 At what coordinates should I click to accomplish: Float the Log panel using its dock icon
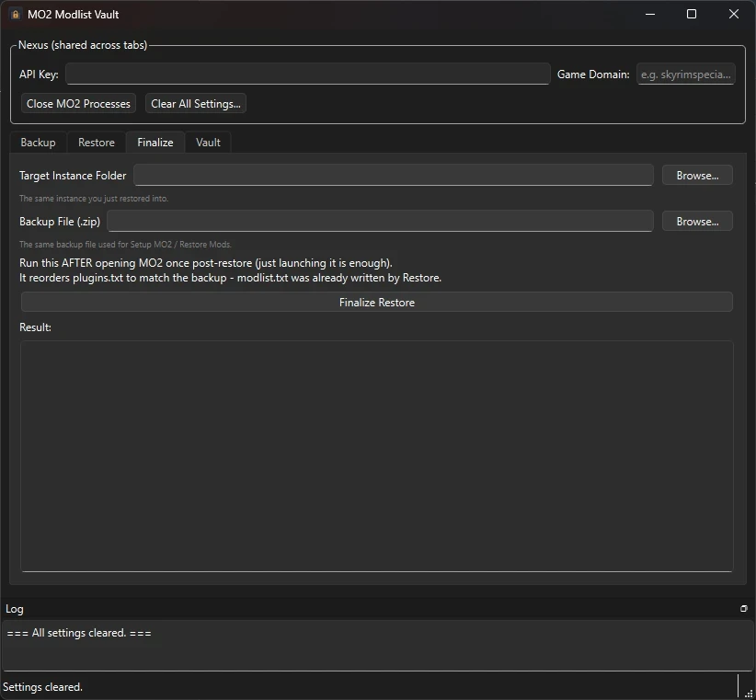743,609
